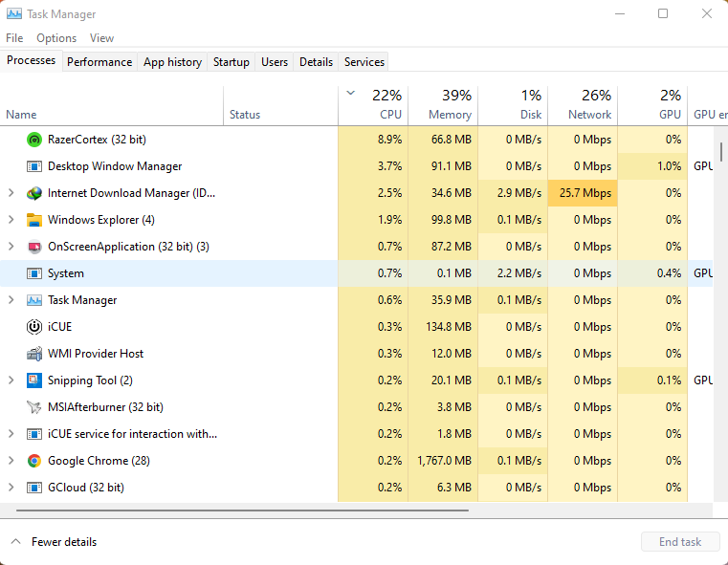728x565 pixels.
Task: Select the WMI Provider Host row name
Action: pos(96,354)
